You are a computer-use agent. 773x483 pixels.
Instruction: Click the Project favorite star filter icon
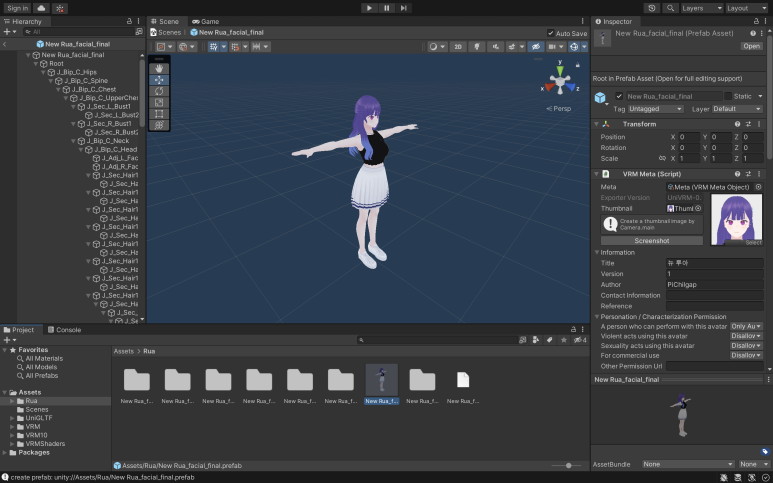click(x=564, y=340)
